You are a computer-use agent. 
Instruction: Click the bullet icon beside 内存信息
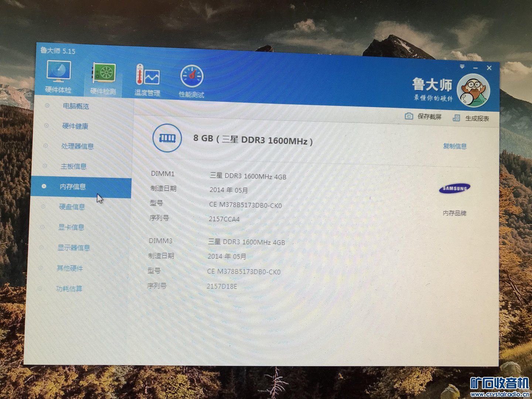[44, 186]
